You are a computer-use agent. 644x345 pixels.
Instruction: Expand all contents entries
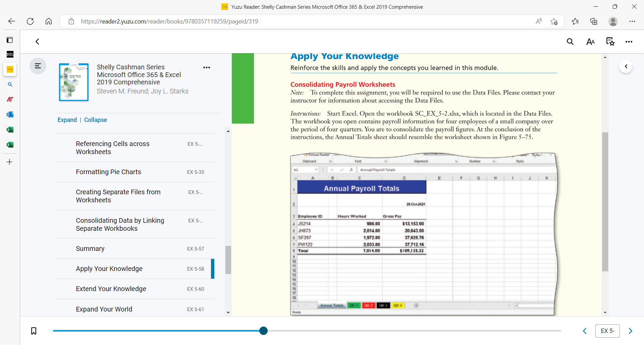point(67,120)
